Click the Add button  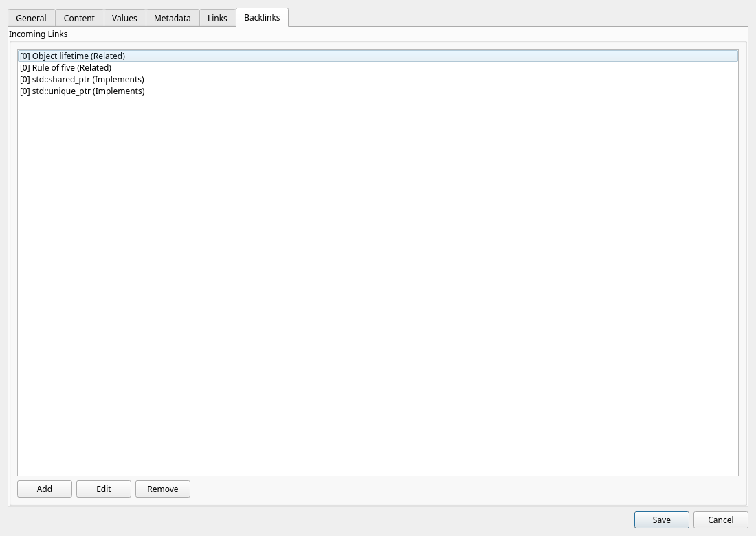[45, 489]
